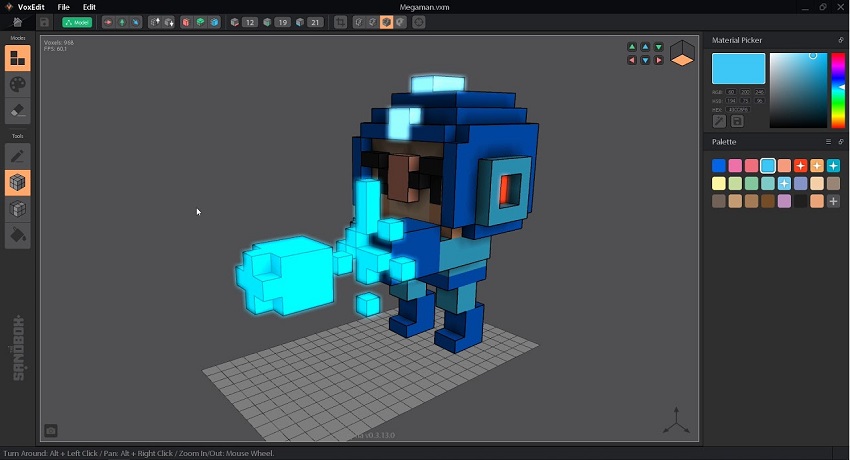Image resolution: width=850 pixels, height=460 pixels.
Task: Click the rainbow hue slider
Action: [838, 90]
